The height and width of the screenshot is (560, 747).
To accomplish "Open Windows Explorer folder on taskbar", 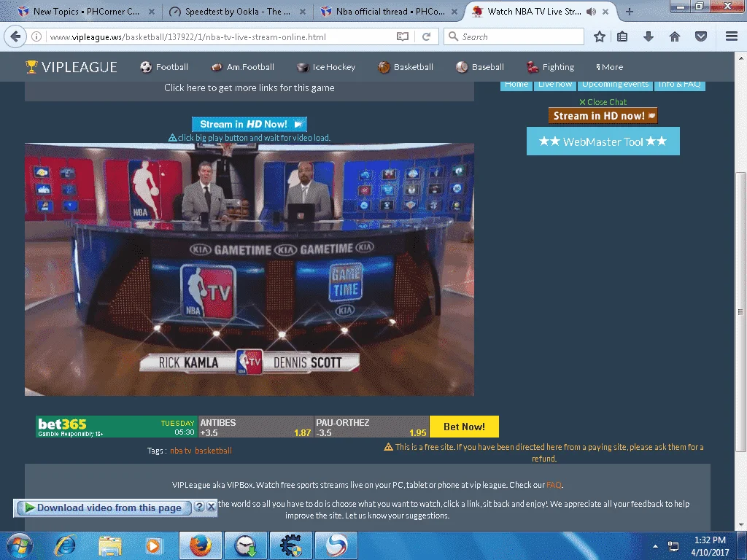I will click(109, 545).
